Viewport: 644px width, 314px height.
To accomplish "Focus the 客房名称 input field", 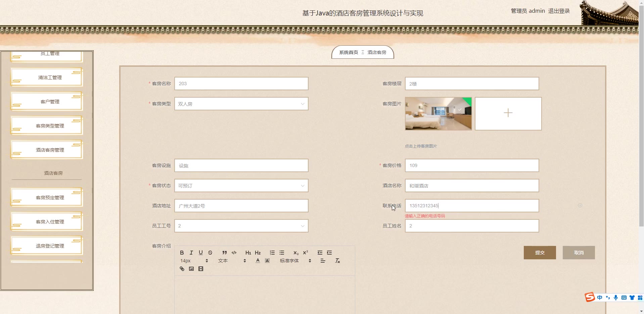I will pos(241,84).
